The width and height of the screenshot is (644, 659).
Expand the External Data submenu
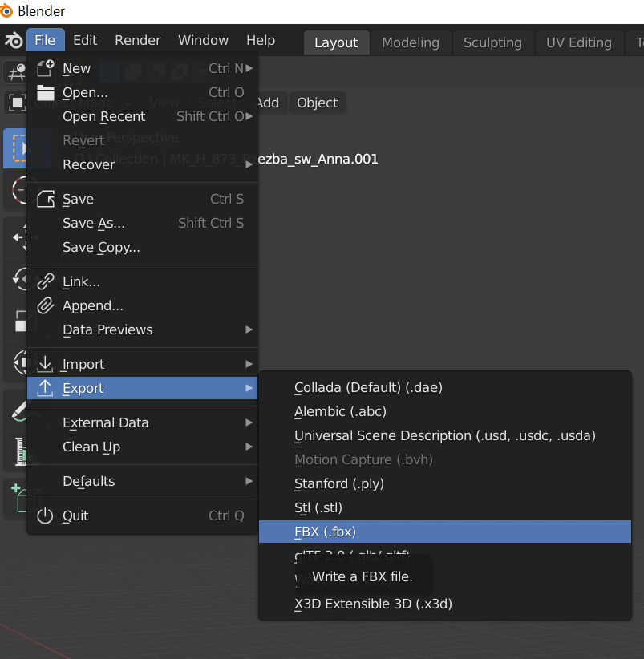click(x=143, y=422)
